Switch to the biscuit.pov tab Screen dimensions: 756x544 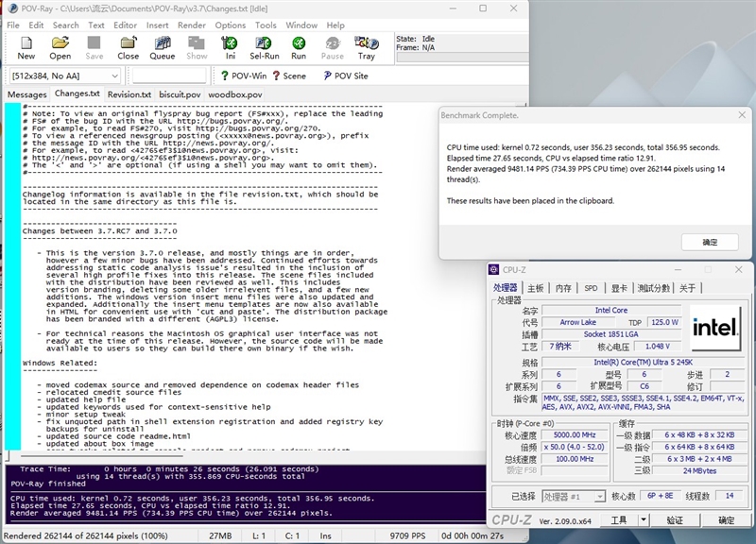180,94
